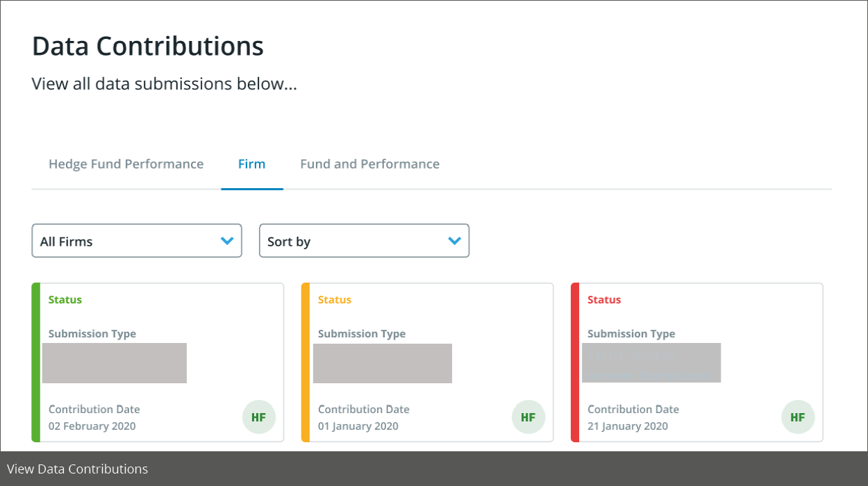The width and height of the screenshot is (868, 486).
Task: Expand the firm selection combo box
Action: pyautogui.click(x=137, y=240)
